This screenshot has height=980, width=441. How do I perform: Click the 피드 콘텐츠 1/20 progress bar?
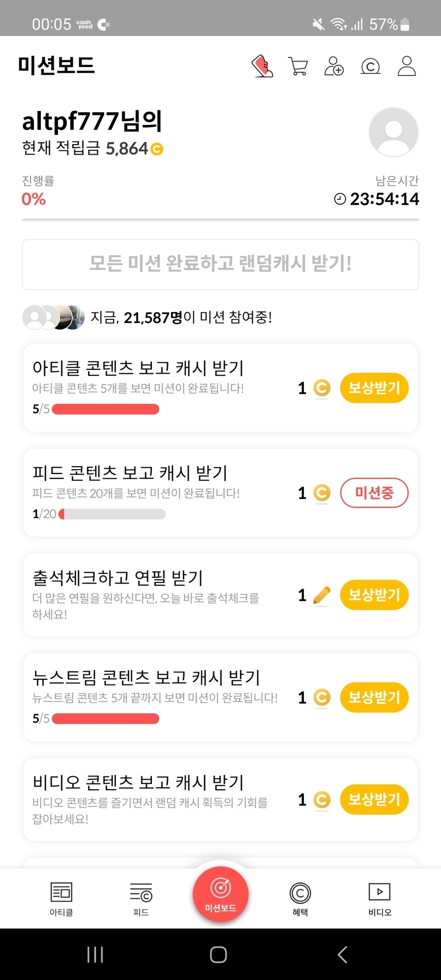point(112,514)
